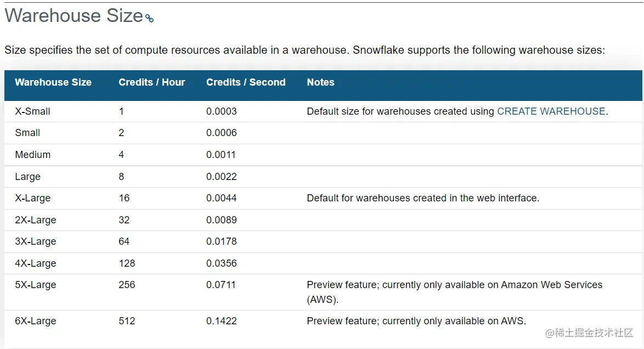Click the Credits / Second column header
The width and height of the screenshot is (644, 349).
(246, 82)
